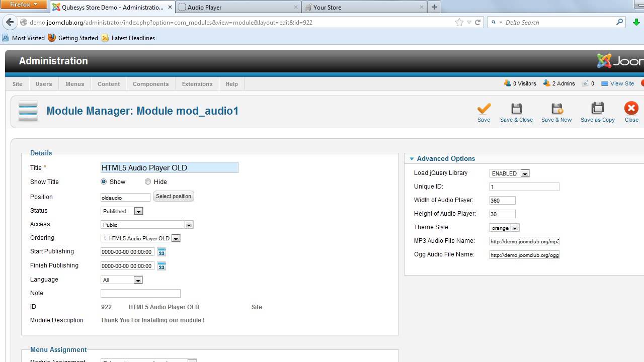Image resolution: width=644 pixels, height=362 pixels.
Task: Open the Getting Started bookmark
Action: [x=73, y=38]
